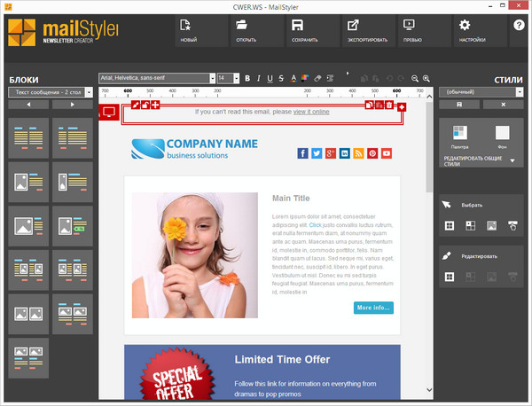
Task: Click the Pinterest social icon
Action: (x=372, y=153)
